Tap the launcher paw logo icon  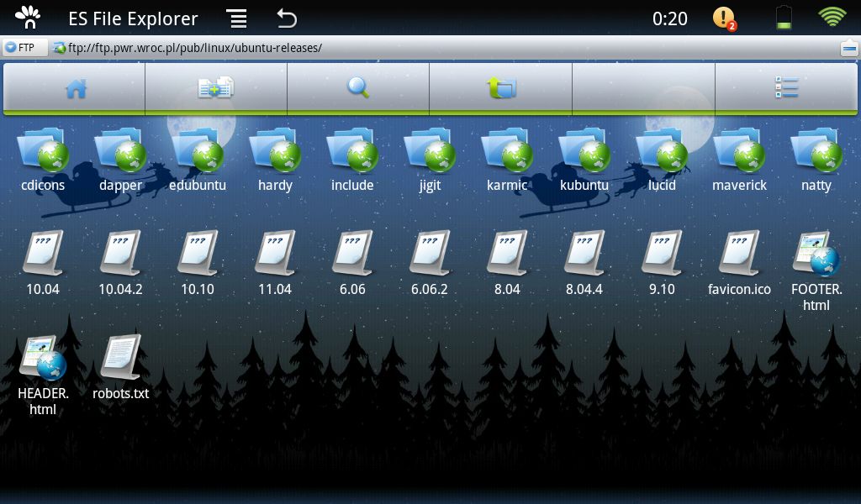pyautogui.click(x=28, y=18)
